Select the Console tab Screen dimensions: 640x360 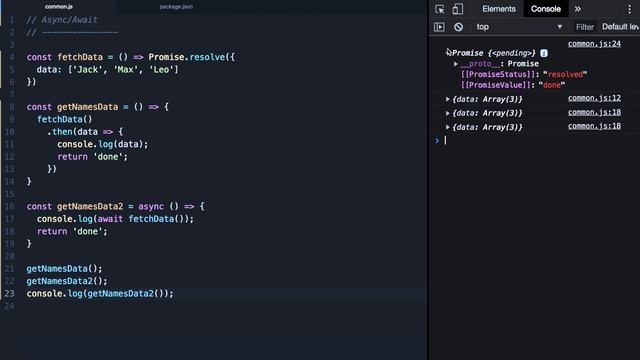[x=546, y=9]
